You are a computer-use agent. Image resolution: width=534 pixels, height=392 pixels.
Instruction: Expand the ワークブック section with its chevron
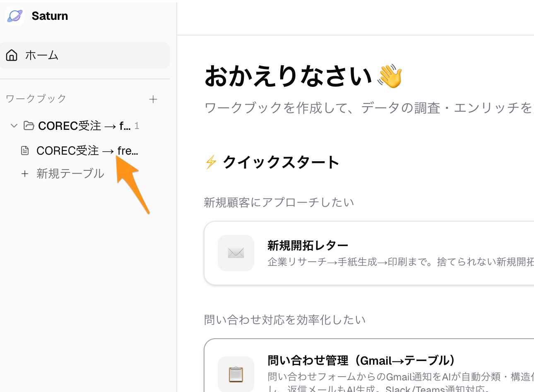(x=14, y=125)
